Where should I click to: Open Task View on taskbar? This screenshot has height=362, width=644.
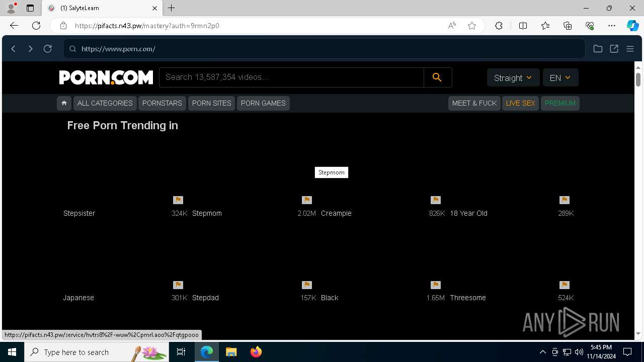(181, 352)
